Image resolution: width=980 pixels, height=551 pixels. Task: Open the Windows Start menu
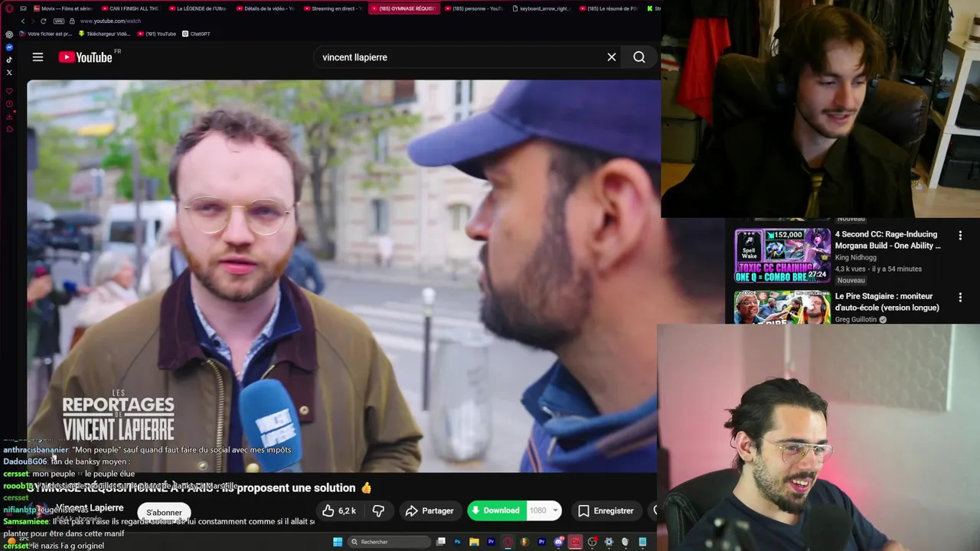[338, 542]
